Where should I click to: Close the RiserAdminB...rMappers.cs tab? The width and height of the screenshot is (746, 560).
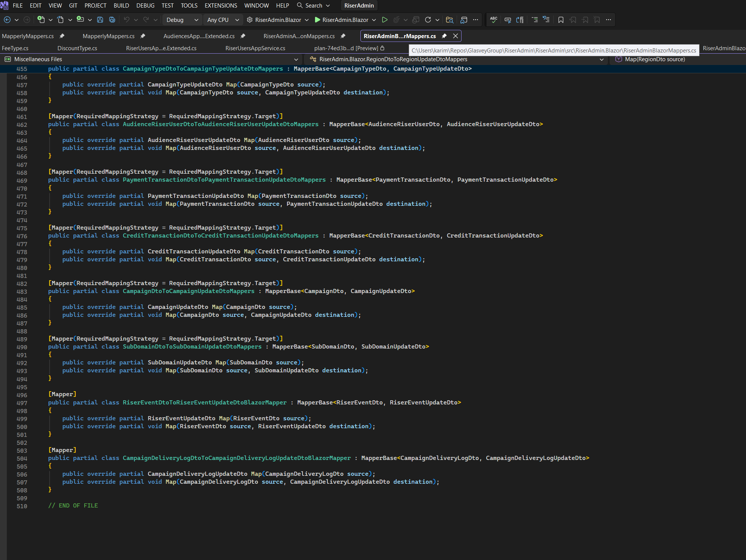(x=456, y=36)
